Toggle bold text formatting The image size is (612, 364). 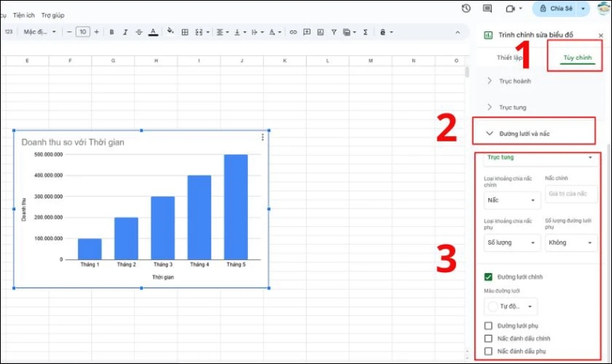point(112,32)
